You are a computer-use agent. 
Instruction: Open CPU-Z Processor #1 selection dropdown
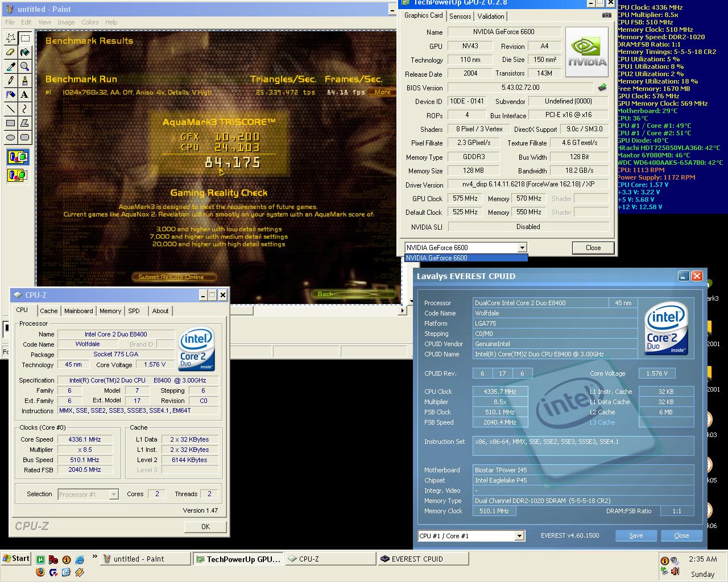coord(114,494)
